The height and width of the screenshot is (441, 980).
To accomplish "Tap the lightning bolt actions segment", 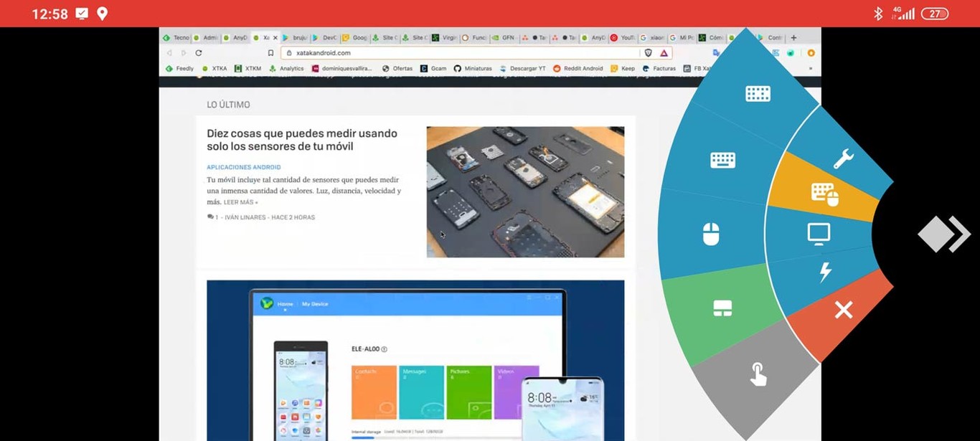I will [825, 272].
